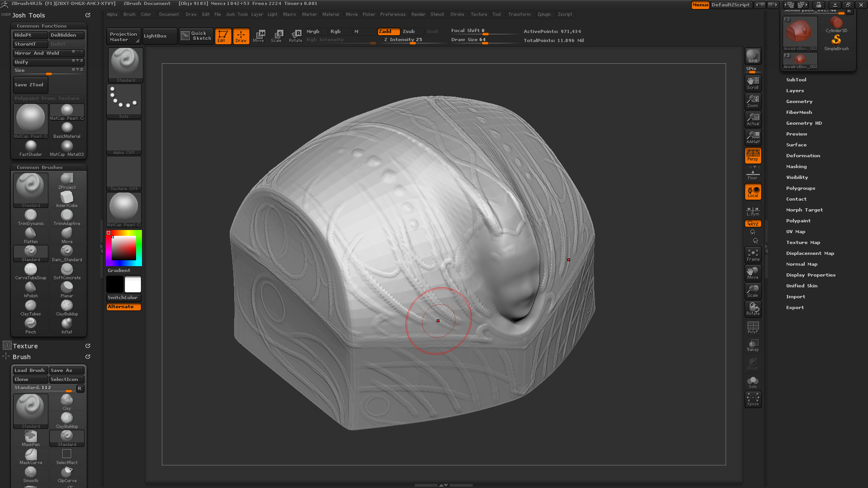
Task: Click Save ZTool button
Action: 30,85
